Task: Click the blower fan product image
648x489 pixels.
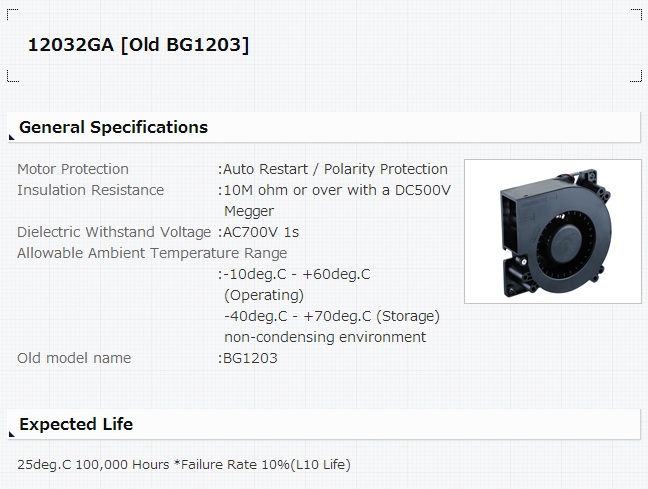Action: [553, 231]
